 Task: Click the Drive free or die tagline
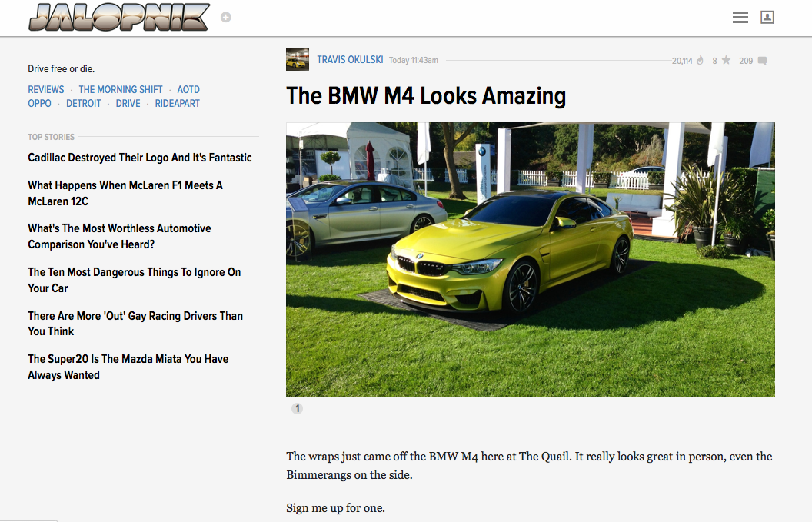[61, 69]
